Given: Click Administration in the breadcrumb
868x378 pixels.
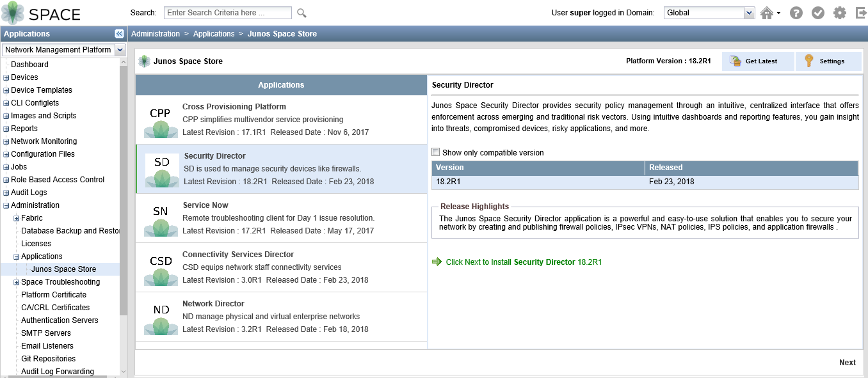Looking at the screenshot, I should click(x=156, y=34).
